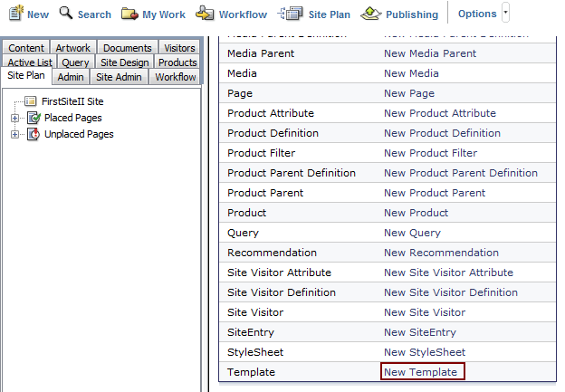Screen dimensions: 565x392
Task: Switch to the Documents tab
Action: point(127,48)
